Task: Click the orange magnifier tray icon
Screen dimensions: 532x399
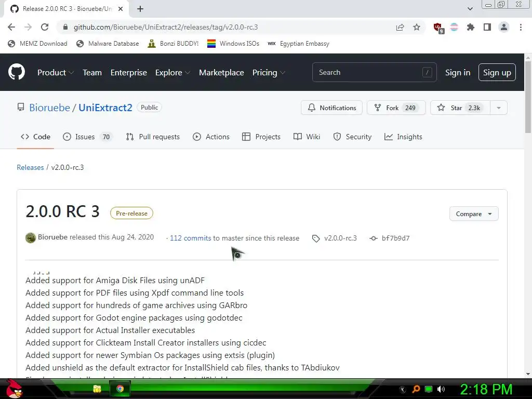Action: 416,389
